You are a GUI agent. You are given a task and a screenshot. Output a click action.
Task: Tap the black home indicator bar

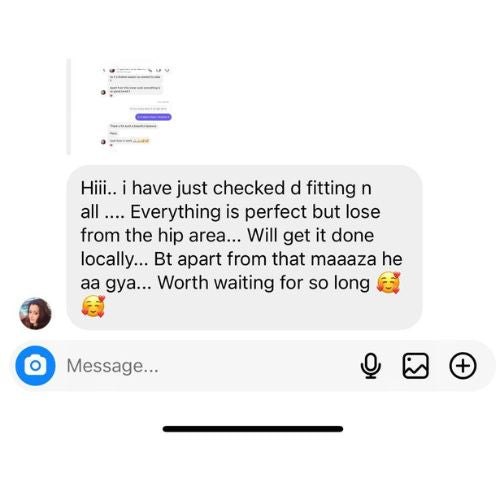[x=253, y=429]
